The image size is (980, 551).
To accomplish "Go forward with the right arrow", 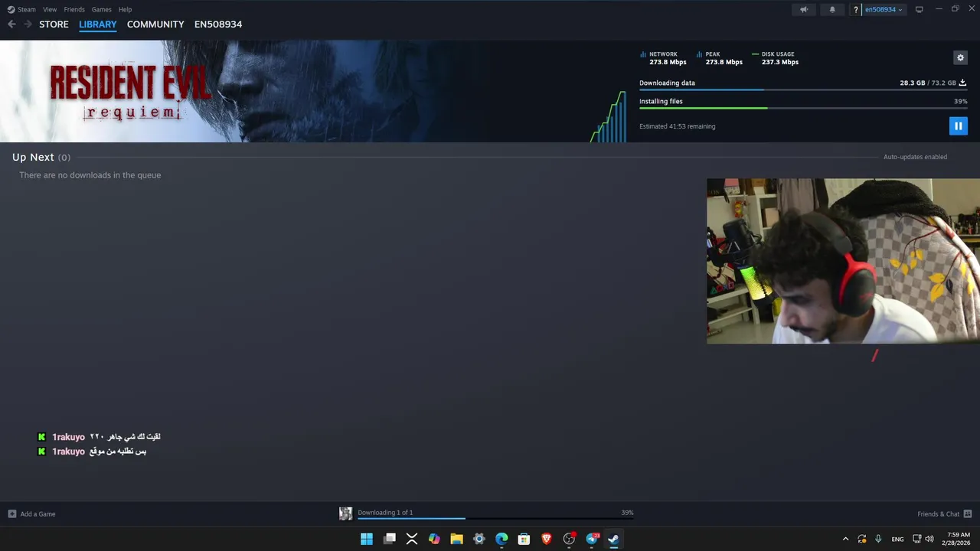I will click(x=28, y=24).
